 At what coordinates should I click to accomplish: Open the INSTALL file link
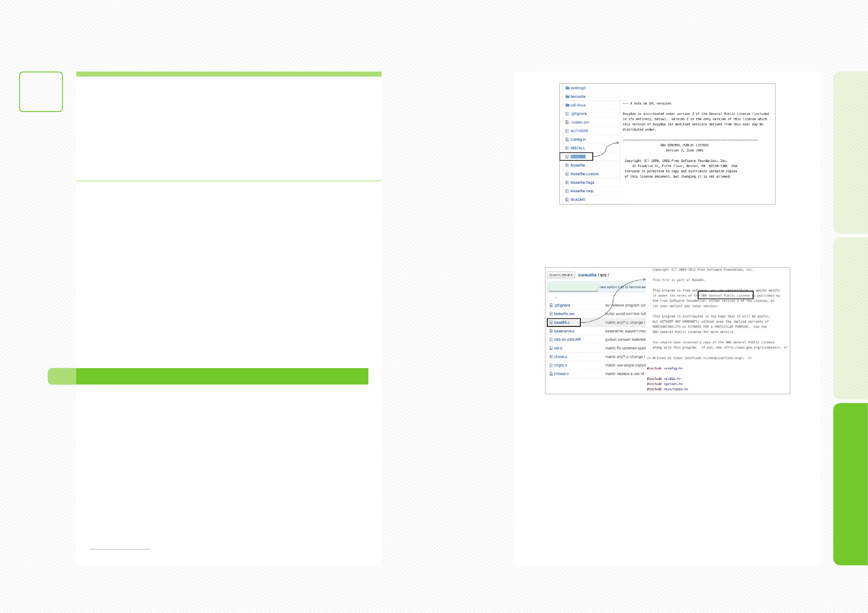pyautogui.click(x=577, y=148)
